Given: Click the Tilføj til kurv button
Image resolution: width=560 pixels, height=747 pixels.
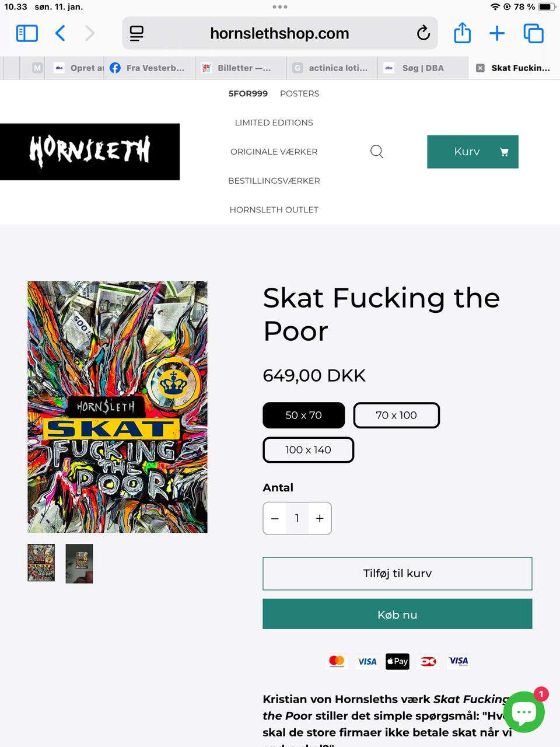Looking at the screenshot, I should [397, 574].
